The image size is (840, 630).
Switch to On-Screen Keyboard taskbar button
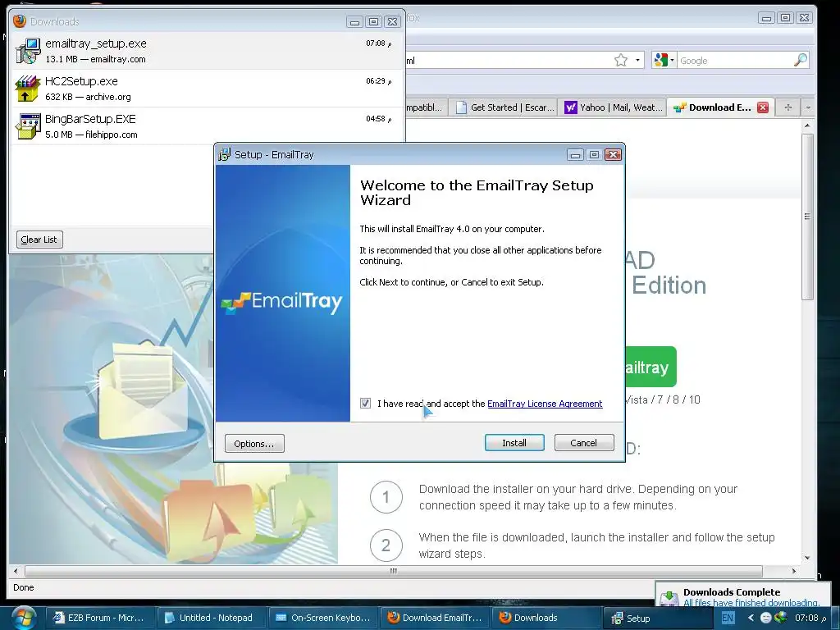pos(323,618)
